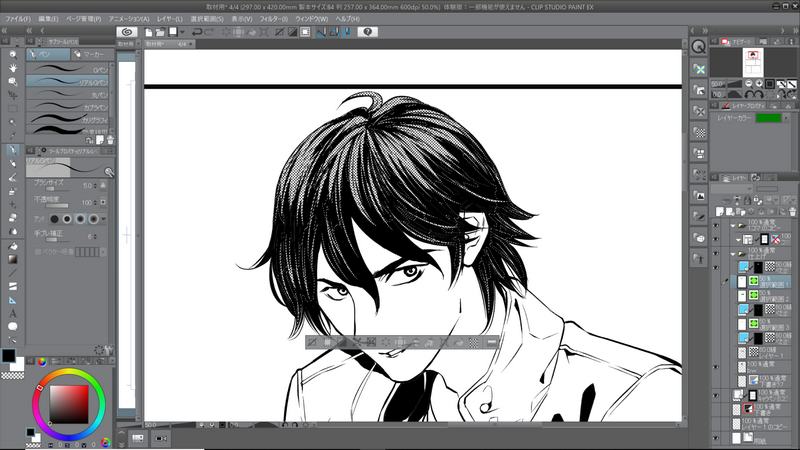Screen dimensions: 800x450
Task: Collapse the 1コマのコピー layer folder
Action: [733, 225]
